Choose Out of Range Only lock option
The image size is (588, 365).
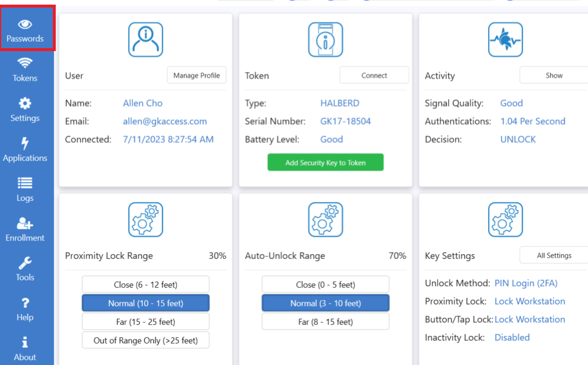(145, 340)
